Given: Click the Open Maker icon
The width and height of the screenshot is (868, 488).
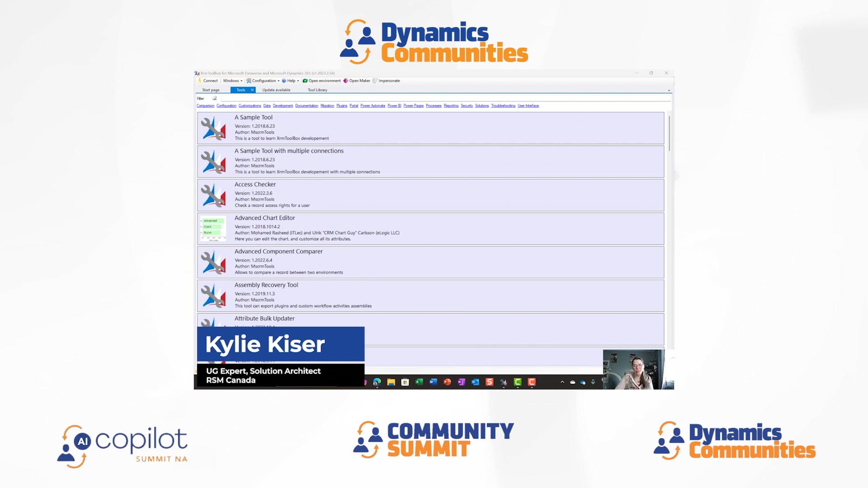Looking at the screenshot, I should [346, 81].
